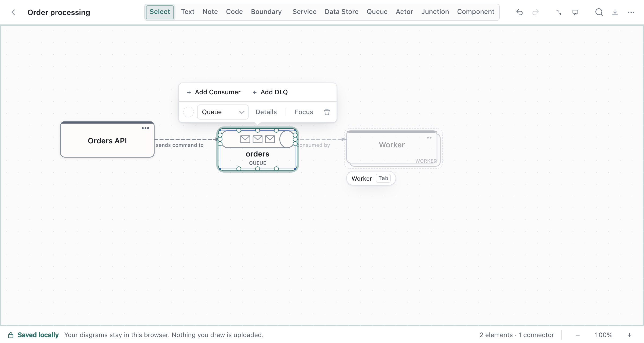Open Details for the queue

pos(266,112)
